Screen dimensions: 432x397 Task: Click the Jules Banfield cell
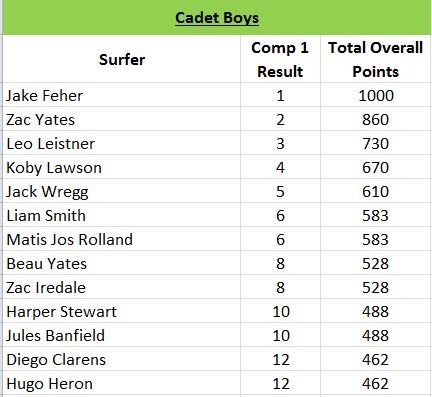pyautogui.click(x=122, y=335)
